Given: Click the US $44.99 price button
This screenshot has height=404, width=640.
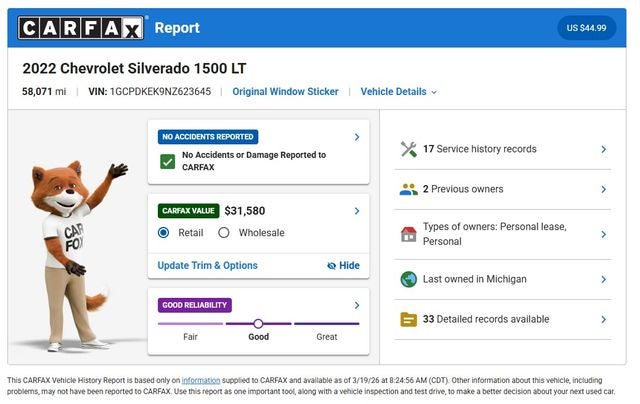Looking at the screenshot, I should point(586,28).
